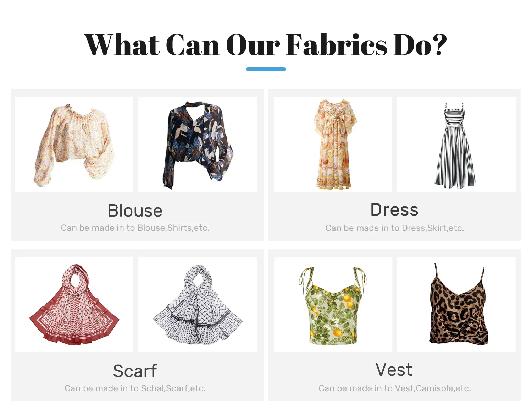Click the 'What Can Our Fabrics Do?' title
The width and height of the screenshot is (532, 419).
pyautogui.click(x=266, y=45)
